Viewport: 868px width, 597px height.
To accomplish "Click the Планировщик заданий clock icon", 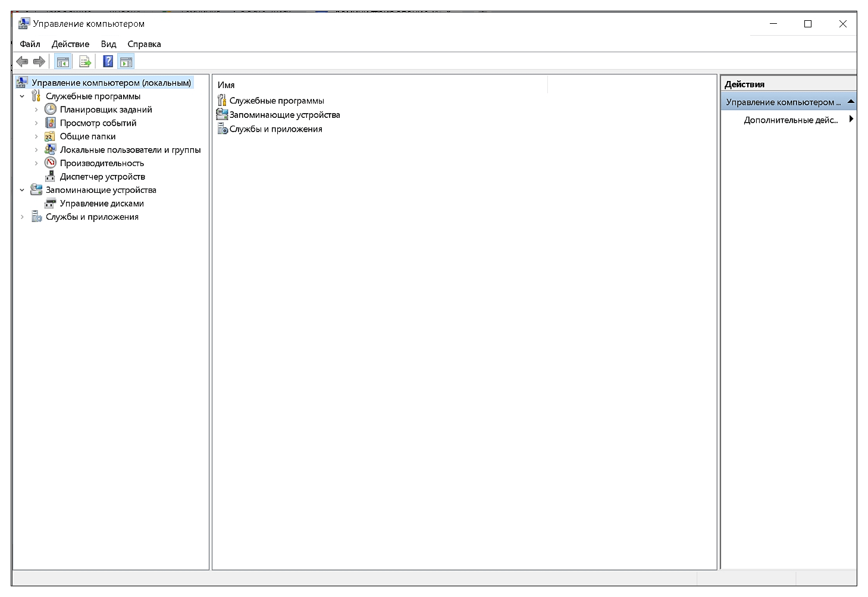I will (51, 110).
